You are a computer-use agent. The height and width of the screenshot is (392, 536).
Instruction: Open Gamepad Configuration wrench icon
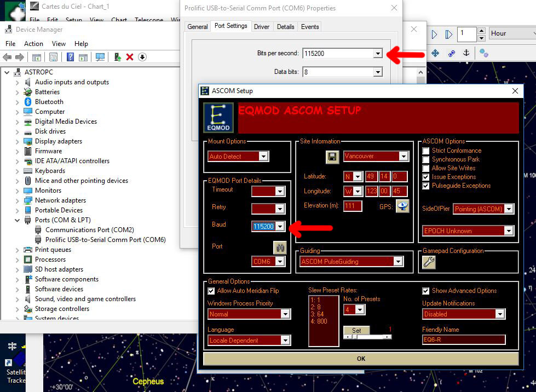(x=429, y=262)
